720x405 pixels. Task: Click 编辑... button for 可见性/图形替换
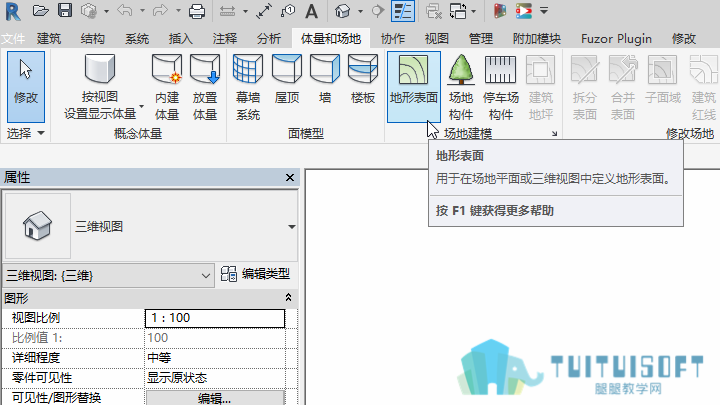coord(215,398)
